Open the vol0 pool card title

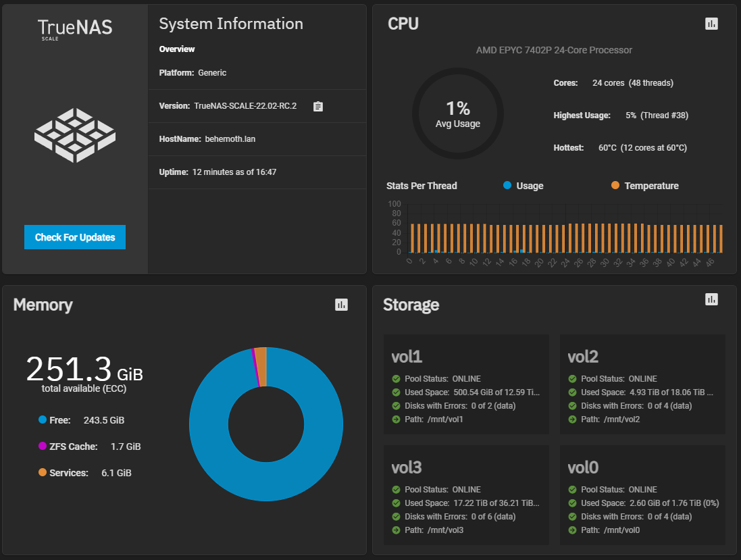tap(583, 467)
